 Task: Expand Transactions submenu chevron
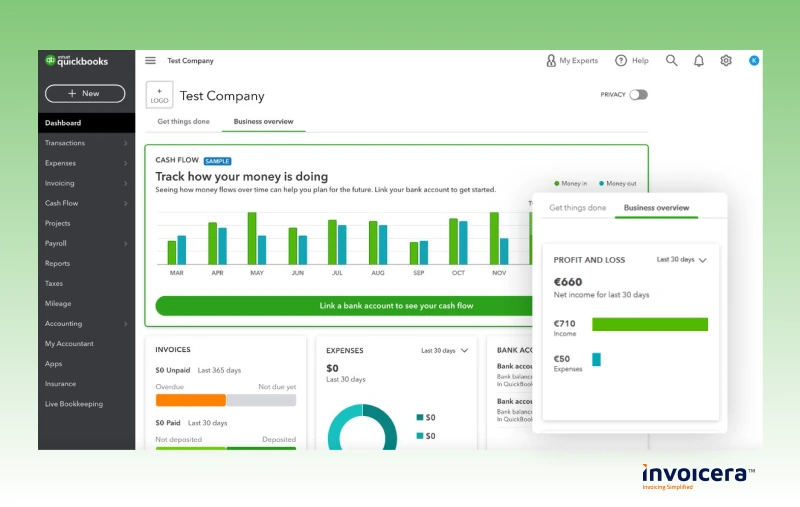126,143
